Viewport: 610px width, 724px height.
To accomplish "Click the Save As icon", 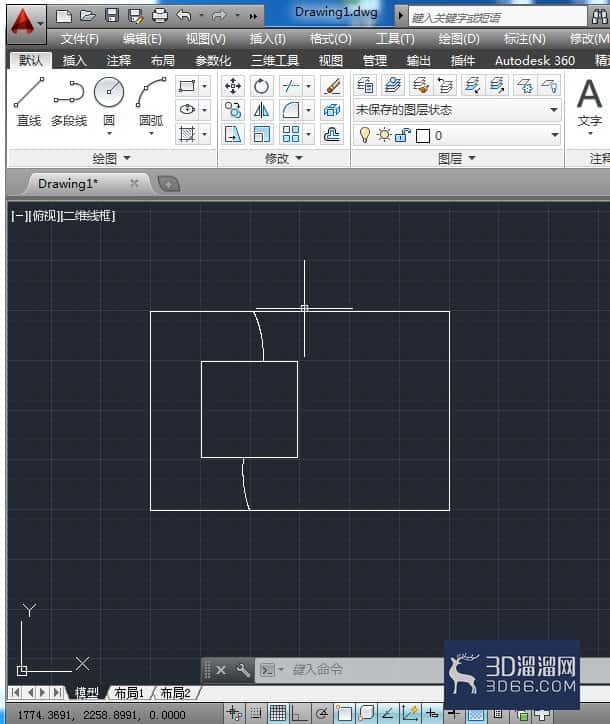I will (136, 16).
